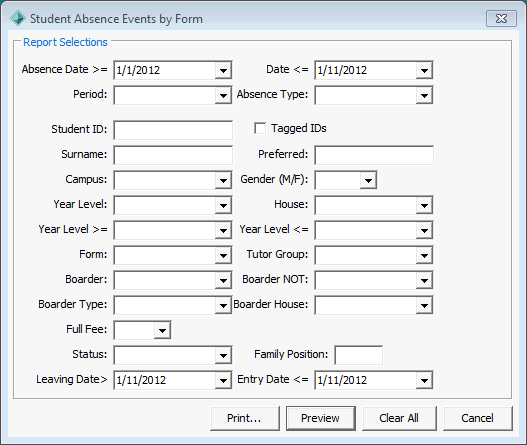
Task: Click the Preview button
Action: click(321, 418)
